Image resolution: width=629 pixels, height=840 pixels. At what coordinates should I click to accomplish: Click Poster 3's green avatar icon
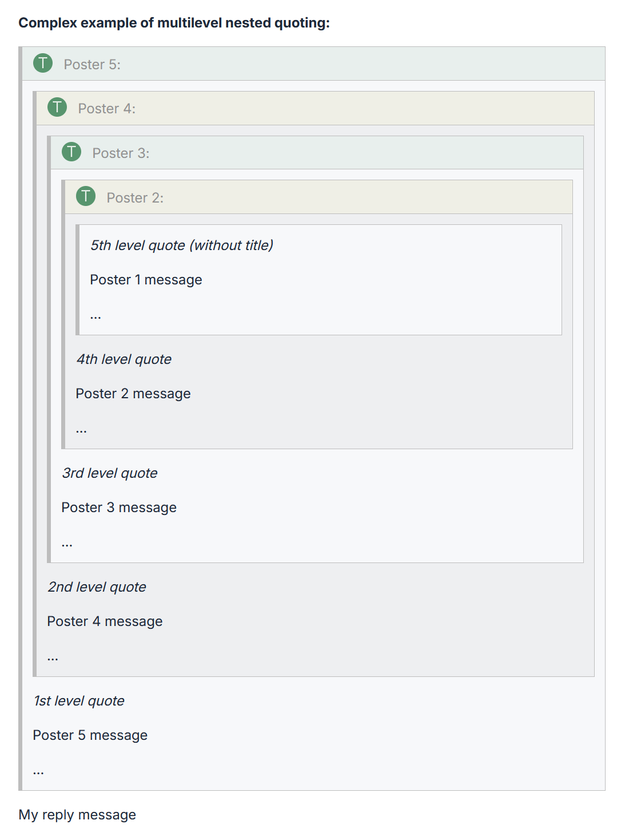(x=71, y=152)
